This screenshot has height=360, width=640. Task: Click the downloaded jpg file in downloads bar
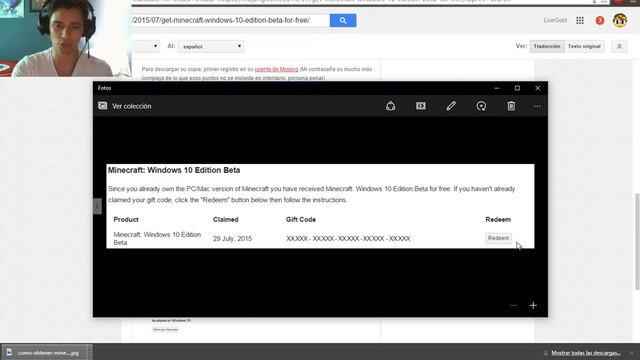coord(46,353)
